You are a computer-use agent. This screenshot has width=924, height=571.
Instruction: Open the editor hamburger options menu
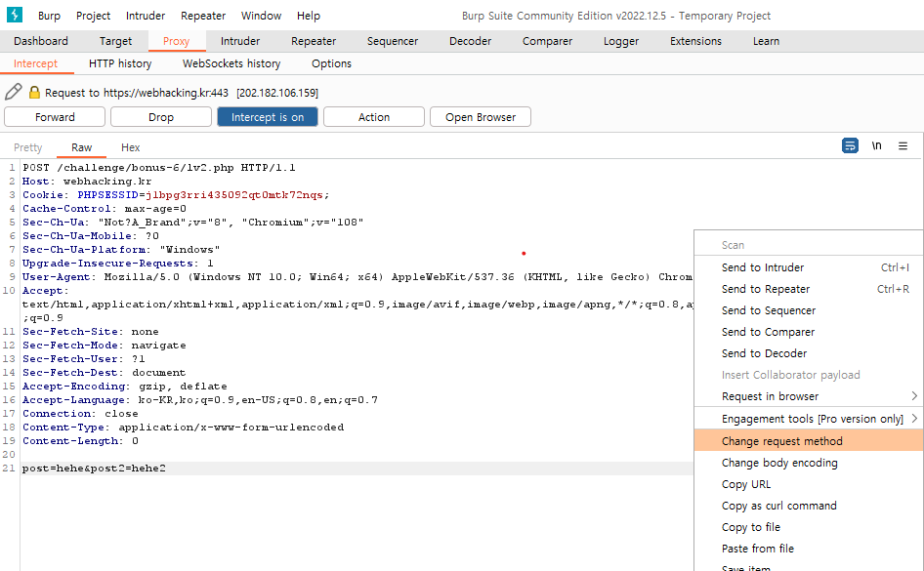coord(903,145)
